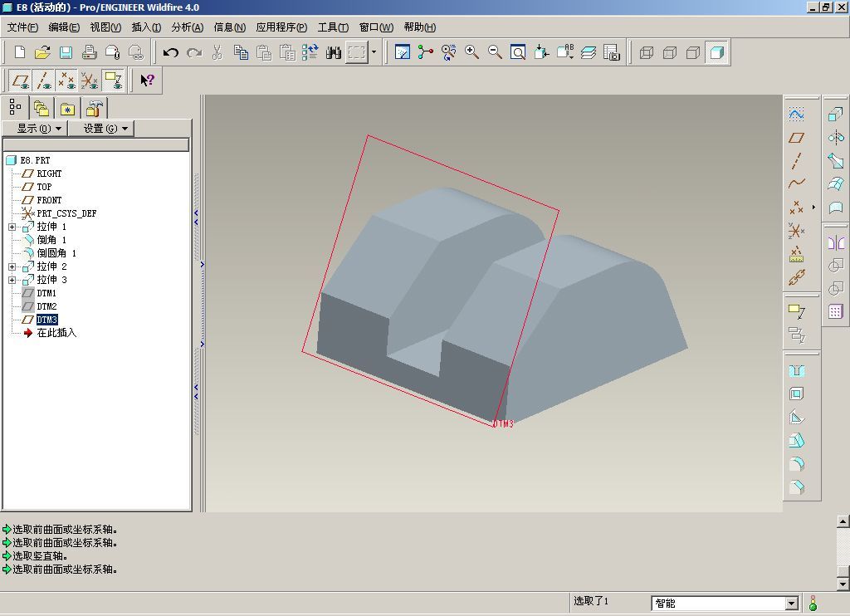The width and height of the screenshot is (850, 616).
Task: Select the Round tool
Action: (x=796, y=464)
